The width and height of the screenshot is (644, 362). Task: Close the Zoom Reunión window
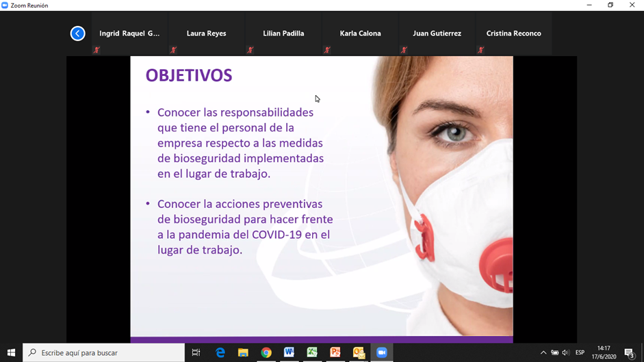pyautogui.click(x=632, y=5)
